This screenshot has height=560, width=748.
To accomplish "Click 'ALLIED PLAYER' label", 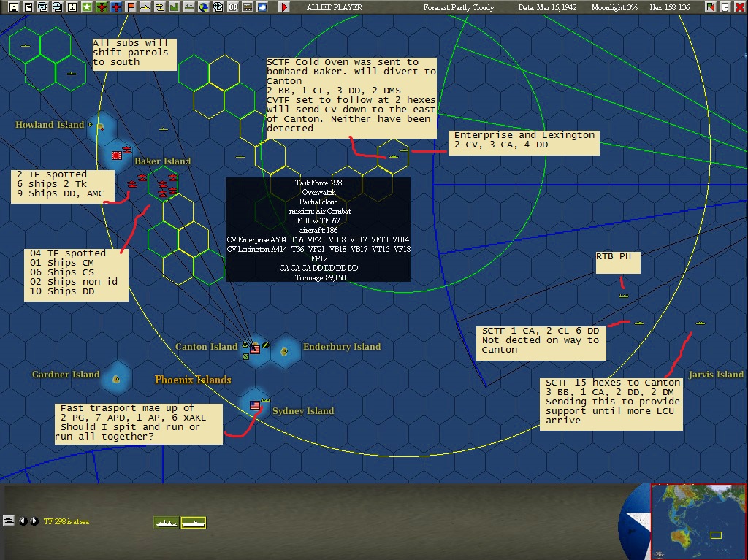I will (334, 7).
